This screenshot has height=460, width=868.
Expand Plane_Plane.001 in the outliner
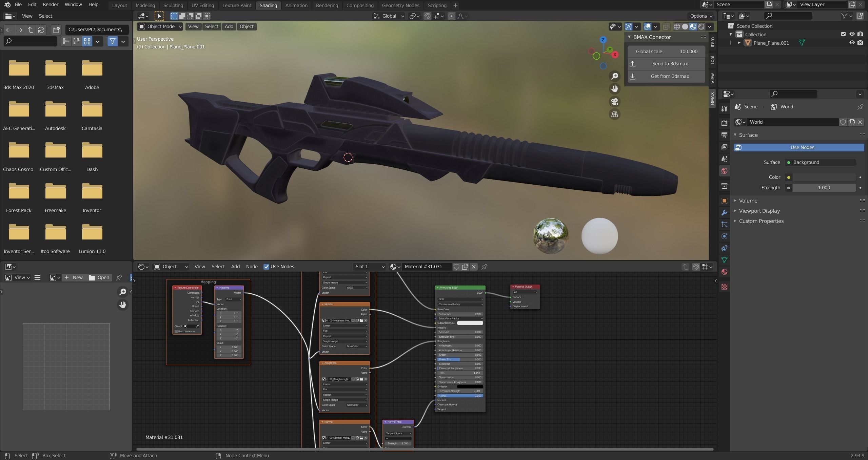pos(739,43)
